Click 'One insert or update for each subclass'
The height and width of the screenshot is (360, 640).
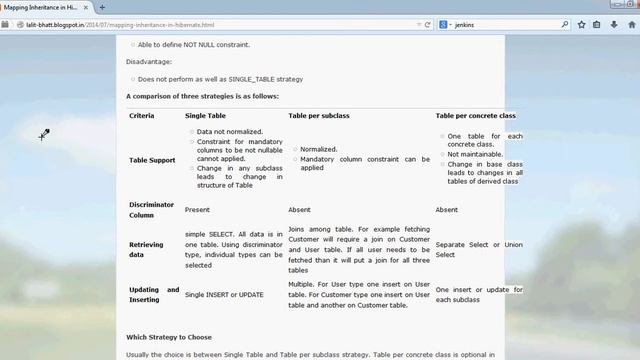[x=479, y=294]
